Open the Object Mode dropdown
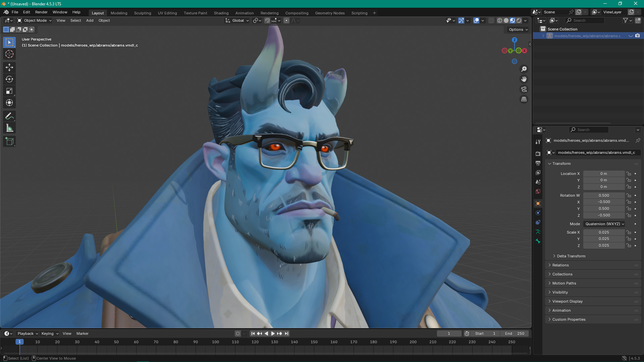644x362 pixels. coord(35,21)
